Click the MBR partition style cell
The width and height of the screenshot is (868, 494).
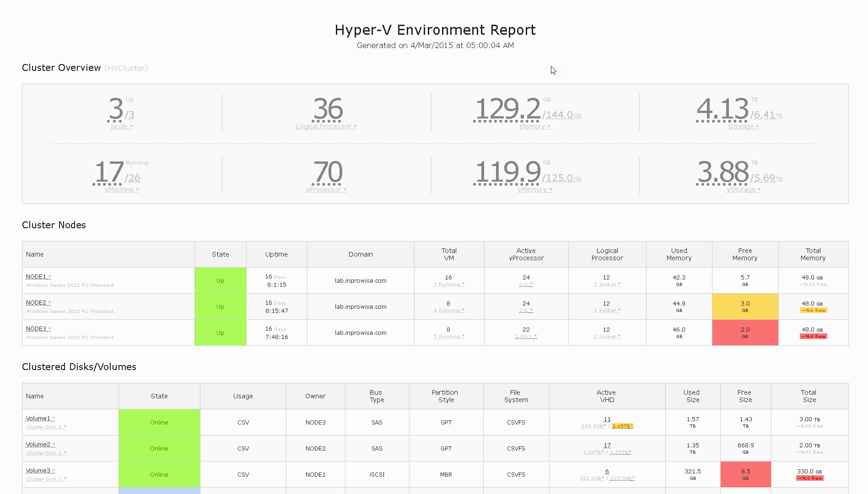446,474
